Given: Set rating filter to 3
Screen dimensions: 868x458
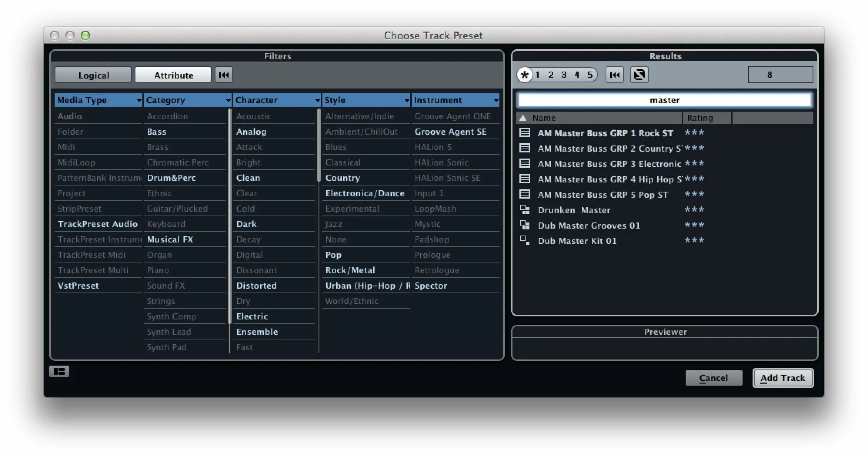Looking at the screenshot, I should pos(564,75).
